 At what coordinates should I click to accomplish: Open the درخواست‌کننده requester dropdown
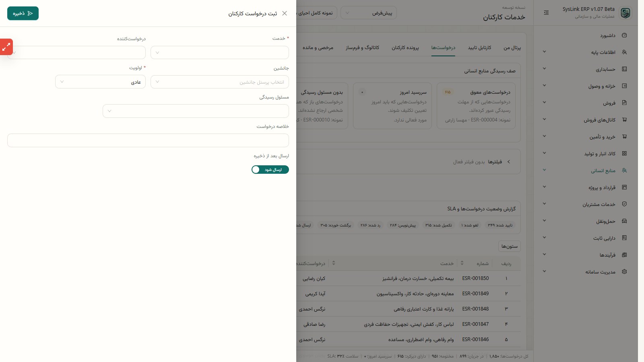point(76,53)
